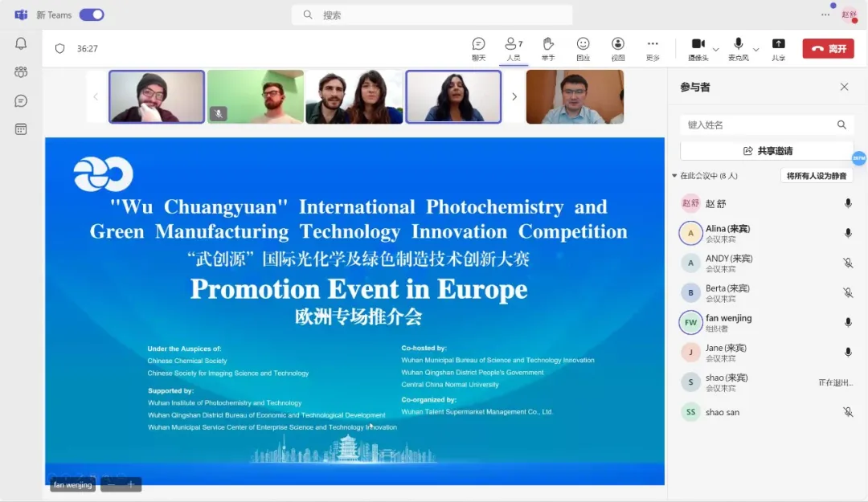Screen dimensions: 868x502
Task: Open the top-right settings ellipsis
Action: click(825, 15)
